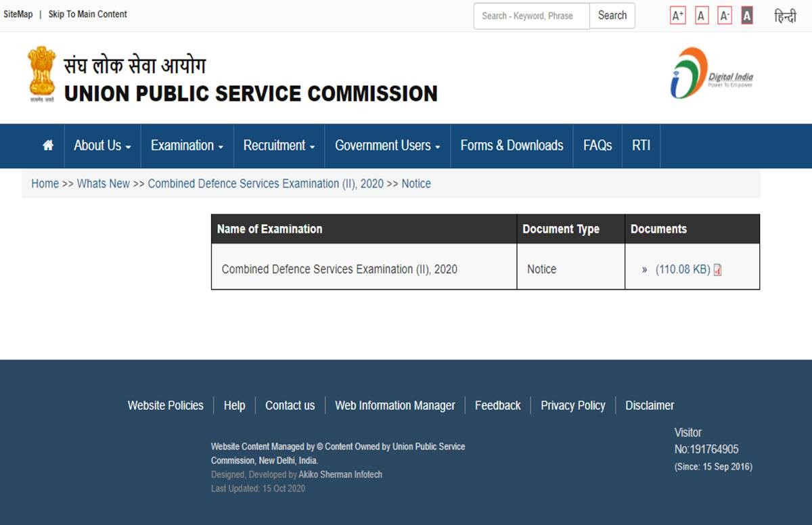
Task: Click the A+ increase font size icon
Action: coord(677,16)
